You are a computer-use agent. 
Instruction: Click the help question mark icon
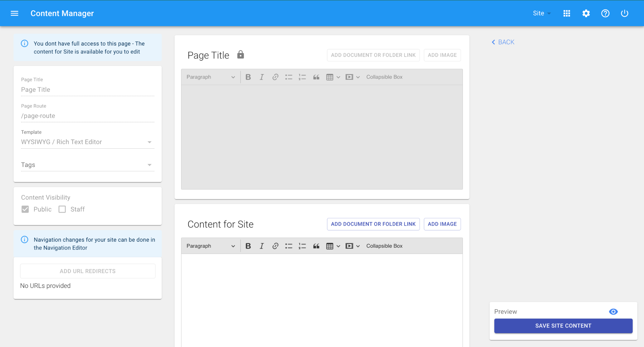click(605, 13)
